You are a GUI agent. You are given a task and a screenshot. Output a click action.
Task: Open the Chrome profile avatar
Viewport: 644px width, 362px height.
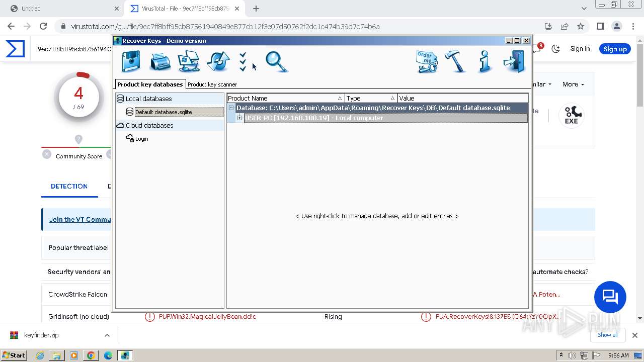pyautogui.click(x=617, y=26)
